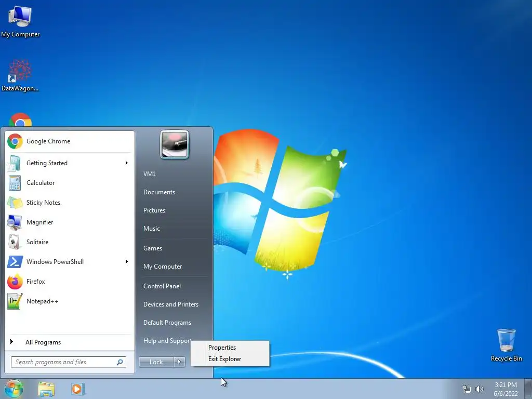The width and height of the screenshot is (532, 399).
Task: Open Sticky Notes program
Action: (69, 203)
